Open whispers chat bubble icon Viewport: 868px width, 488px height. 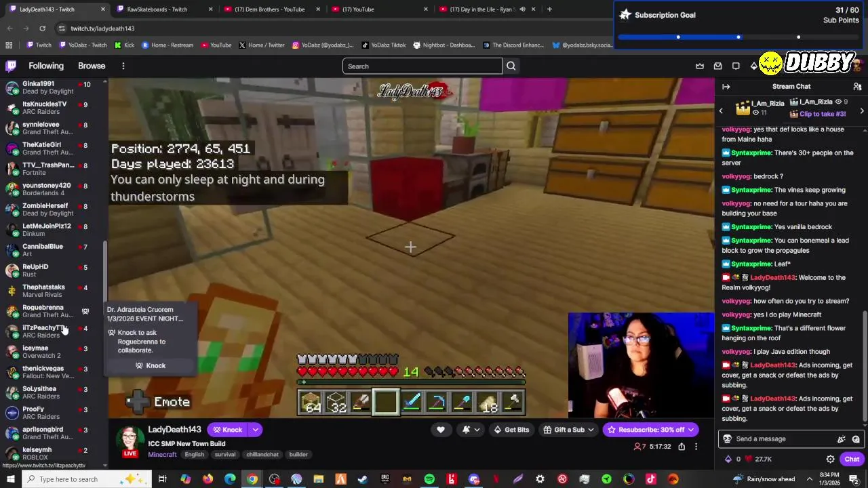tap(736, 66)
